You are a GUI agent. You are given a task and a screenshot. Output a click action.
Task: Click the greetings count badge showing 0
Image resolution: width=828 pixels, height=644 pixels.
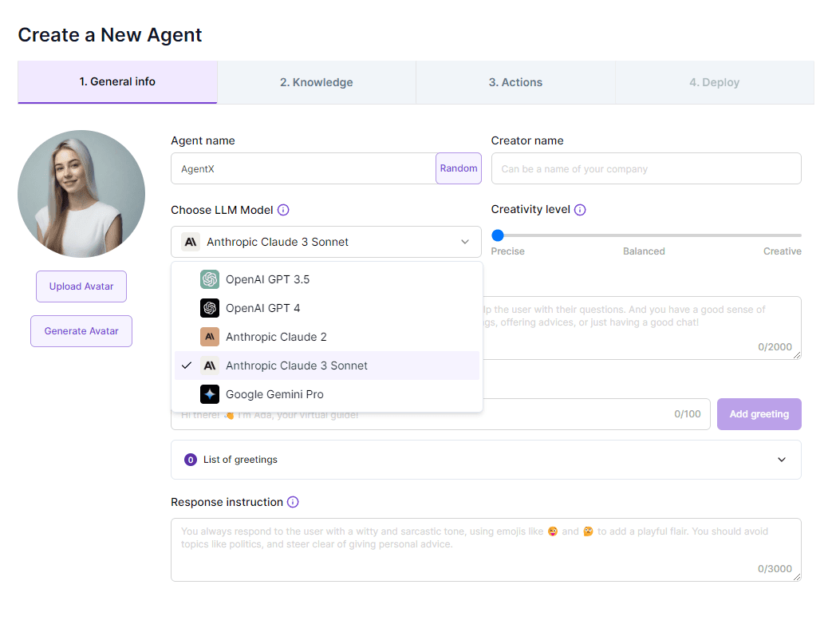pos(191,460)
